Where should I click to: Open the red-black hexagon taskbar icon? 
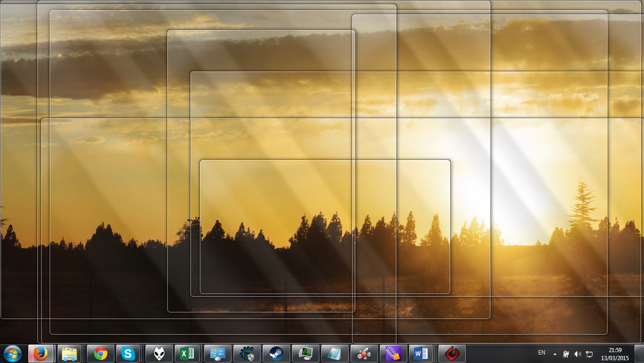point(452,354)
